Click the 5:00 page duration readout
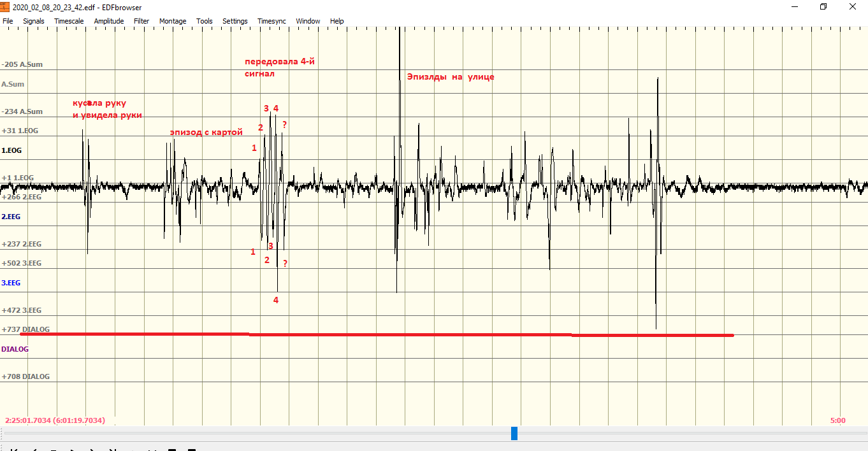Screen dimensions: 868x451 [x=838, y=420]
